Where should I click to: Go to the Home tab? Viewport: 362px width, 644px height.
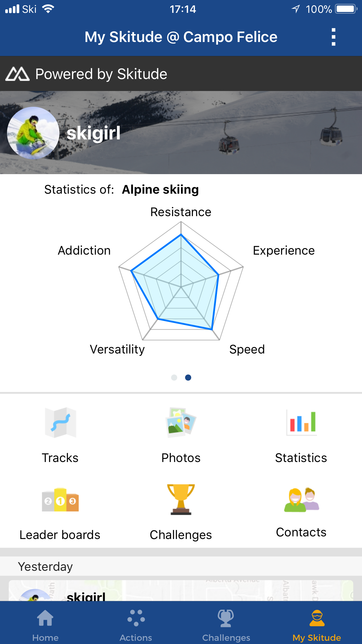(45, 622)
